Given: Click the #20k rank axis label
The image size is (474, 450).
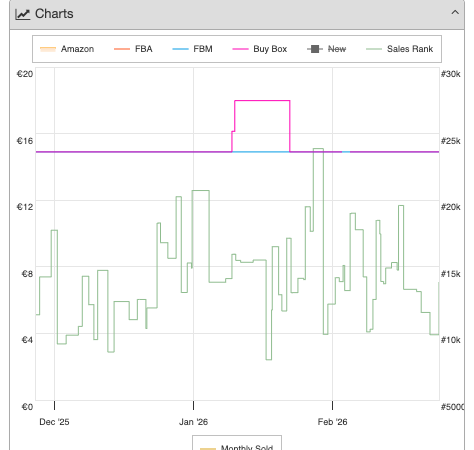Looking at the screenshot, I should pos(451,207).
